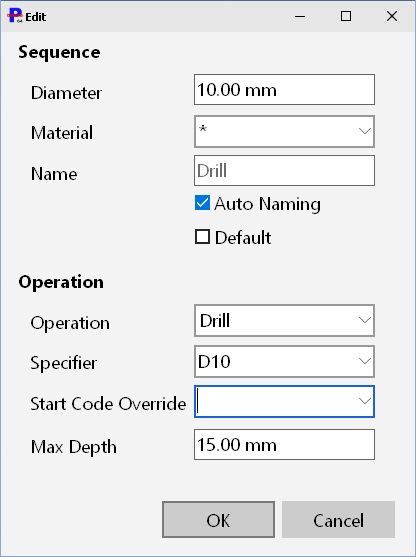Focus the Diameter input field
416x557 pixels.
pyautogui.click(x=284, y=90)
